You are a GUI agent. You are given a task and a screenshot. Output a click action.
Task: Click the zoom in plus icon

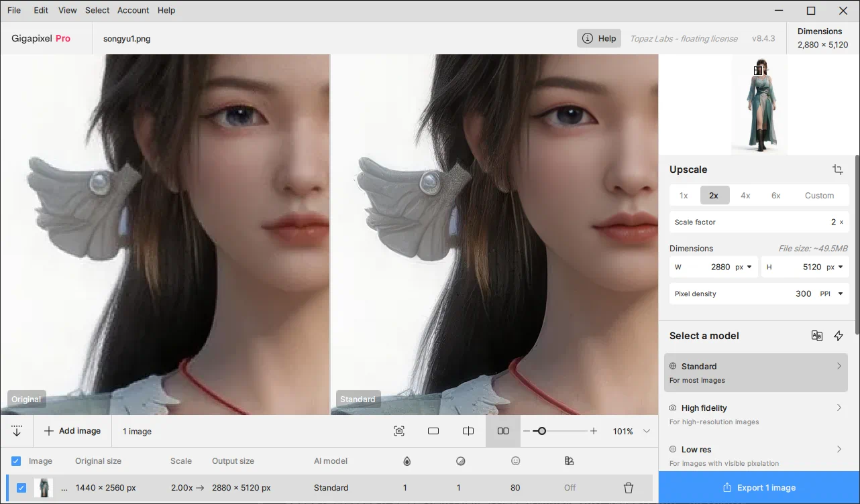pyautogui.click(x=594, y=431)
